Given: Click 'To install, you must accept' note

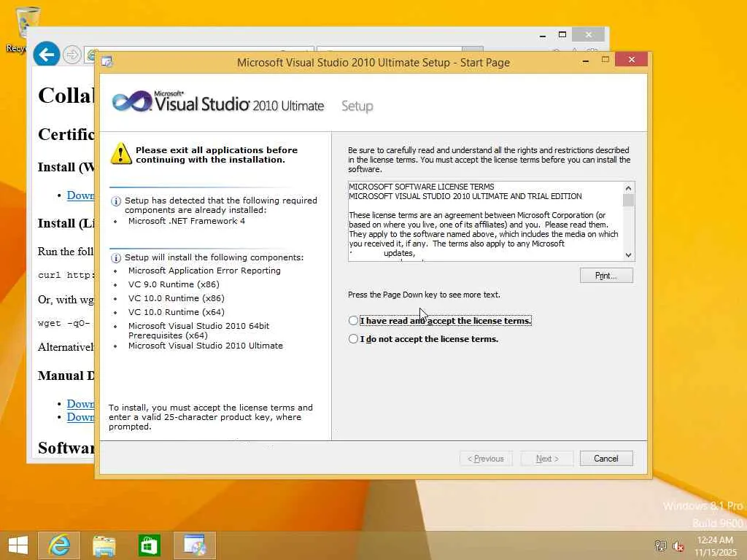Looking at the screenshot, I should 211,417.
